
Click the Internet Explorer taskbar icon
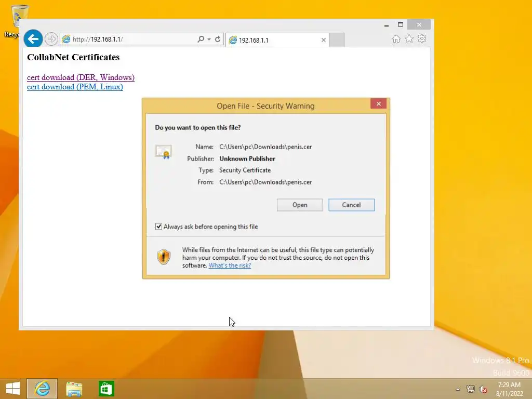click(42, 389)
